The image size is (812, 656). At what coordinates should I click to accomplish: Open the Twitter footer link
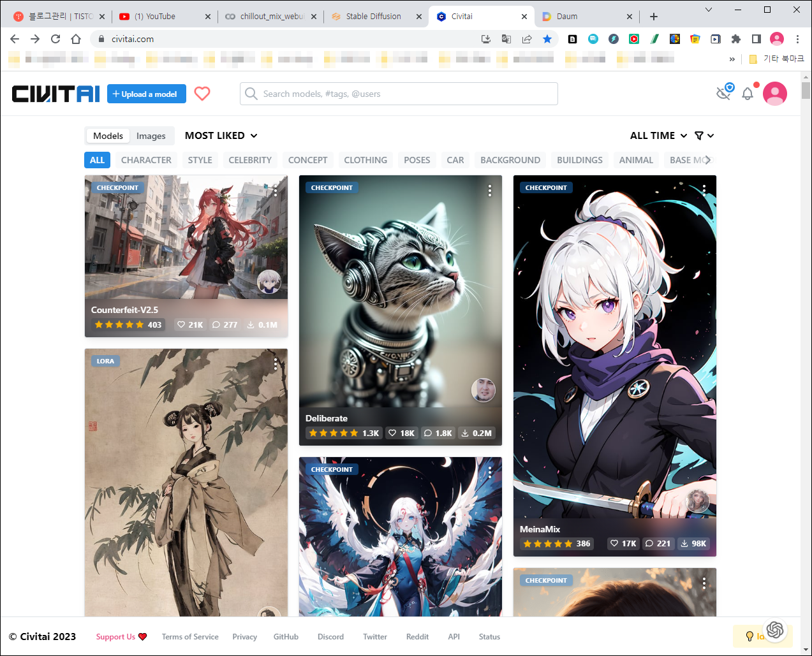click(x=375, y=636)
